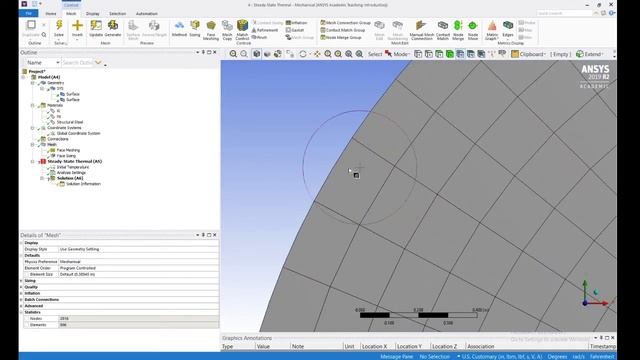The image size is (640, 360).
Task: Click the Outline search field
Action: (78, 62)
